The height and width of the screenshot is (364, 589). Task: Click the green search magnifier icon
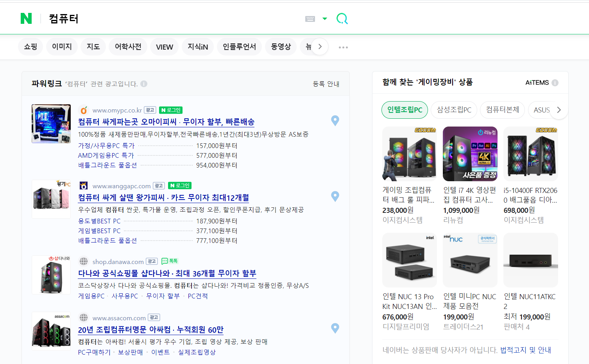coord(342,18)
